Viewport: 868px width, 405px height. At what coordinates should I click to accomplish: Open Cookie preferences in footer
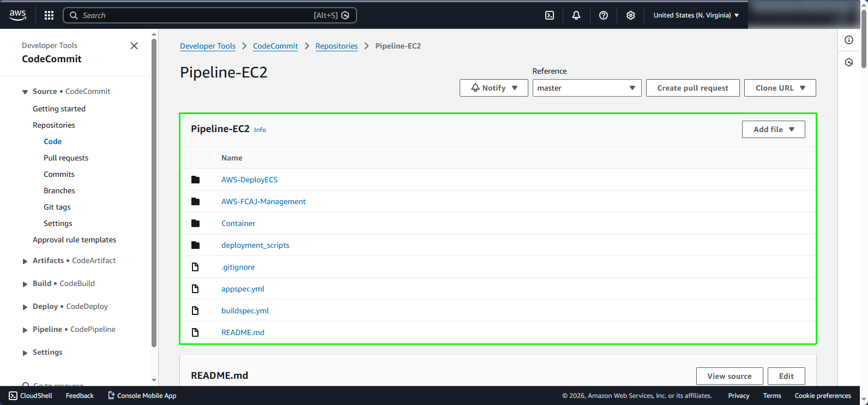[823, 396]
